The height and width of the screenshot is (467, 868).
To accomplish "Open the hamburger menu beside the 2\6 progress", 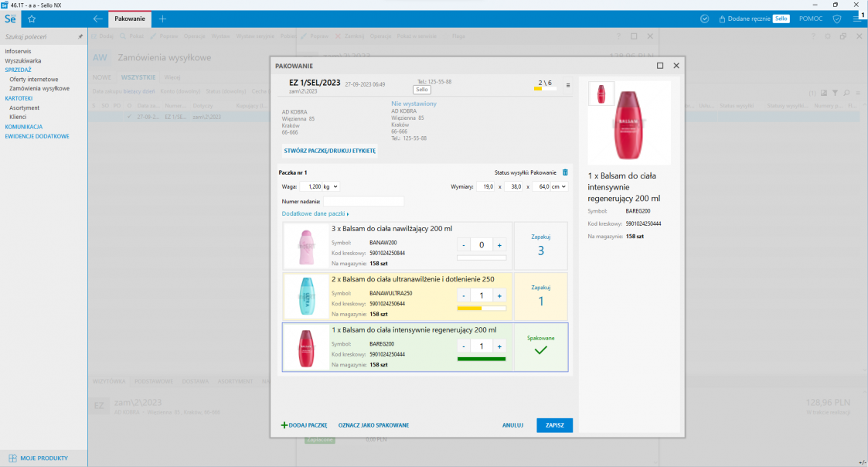I will click(x=568, y=85).
